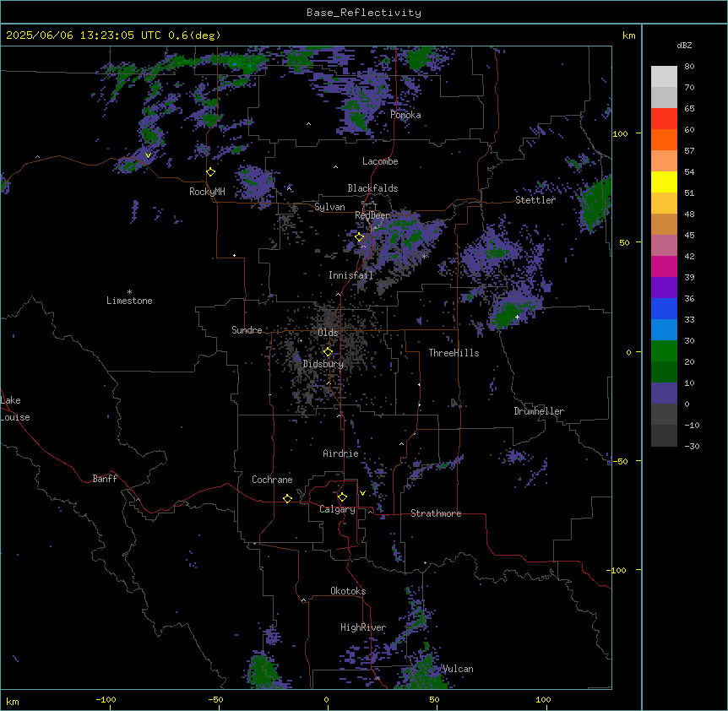Select the magenta 42-39 dBZ legend swatch
This screenshot has height=711, width=728.
[x=664, y=267]
